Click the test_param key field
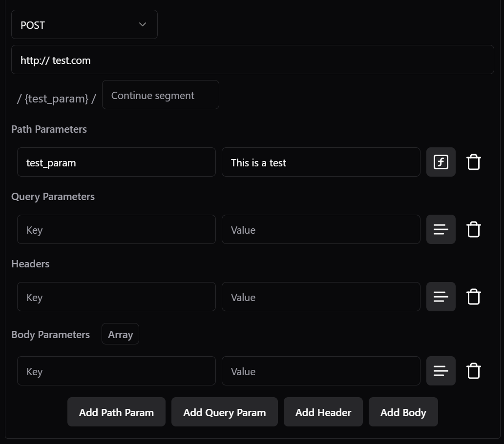Viewport: 504px width, 444px height. coord(116,162)
